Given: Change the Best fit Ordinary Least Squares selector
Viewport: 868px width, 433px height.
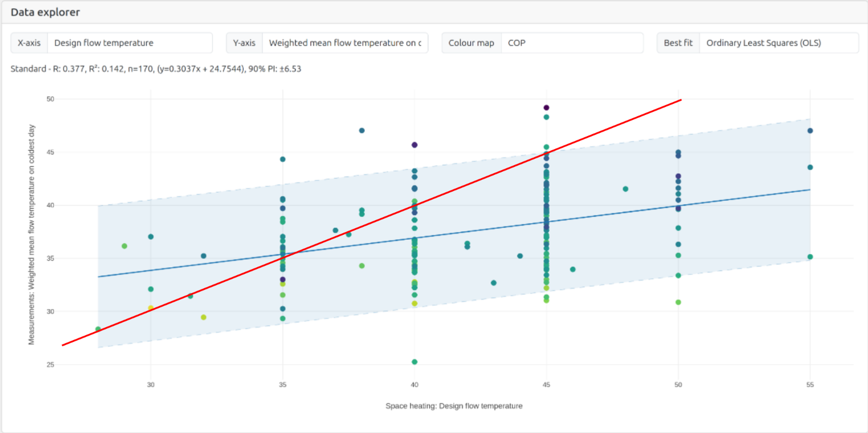Looking at the screenshot, I should [777, 43].
